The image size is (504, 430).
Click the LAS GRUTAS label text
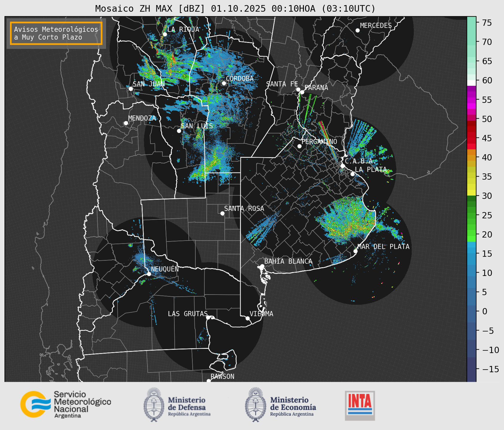(x=188, y=314)
